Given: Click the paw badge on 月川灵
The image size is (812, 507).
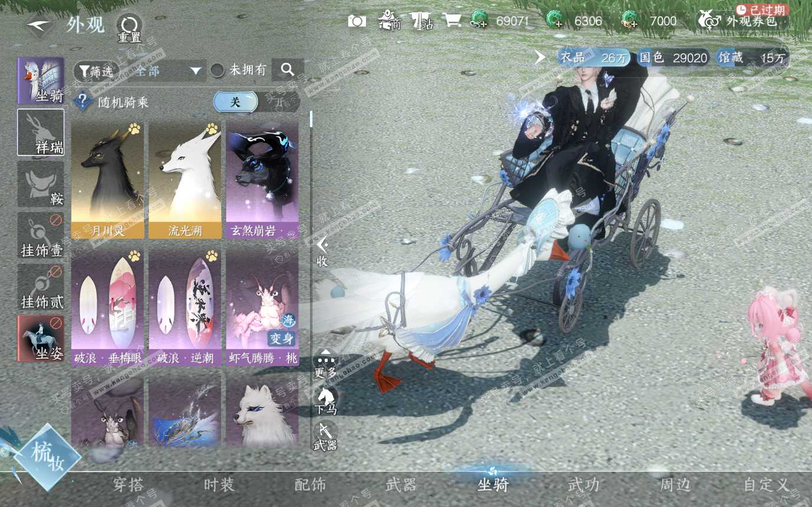Looking at the screenshot, I should click(x=134, y=128).
